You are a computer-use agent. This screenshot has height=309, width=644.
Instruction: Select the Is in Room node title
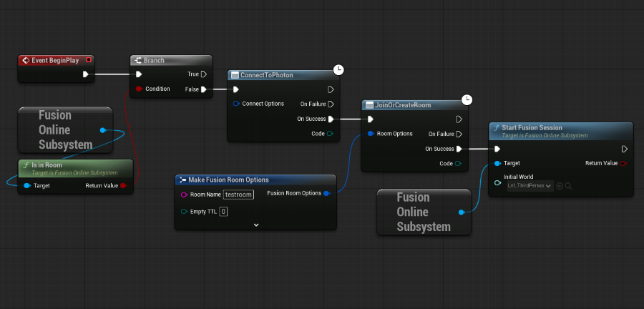(47, 165)
